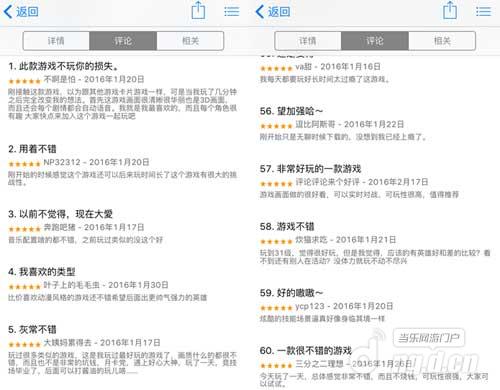Tap reviewer line va甜 - 2016年1月16日
Image resolution: width=500 pixels, height=390 pixels.
(x=338, y=67)
